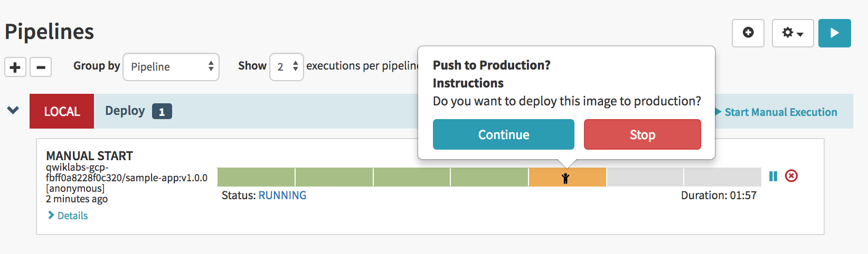Expand the execution Details link
Viewport: 868px width, 254px height.
click(x=72, y=216)
